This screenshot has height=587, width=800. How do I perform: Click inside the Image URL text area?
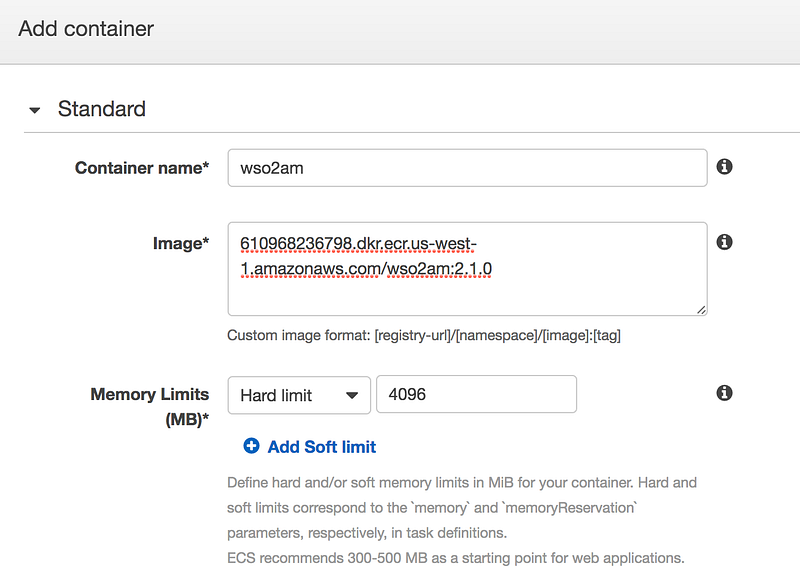[x=467, y=269]
